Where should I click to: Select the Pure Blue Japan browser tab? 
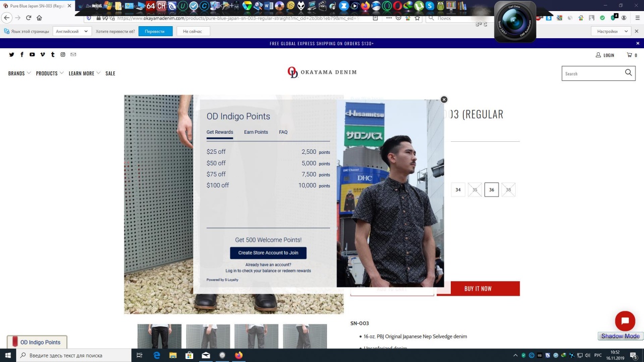click(38, 6)
